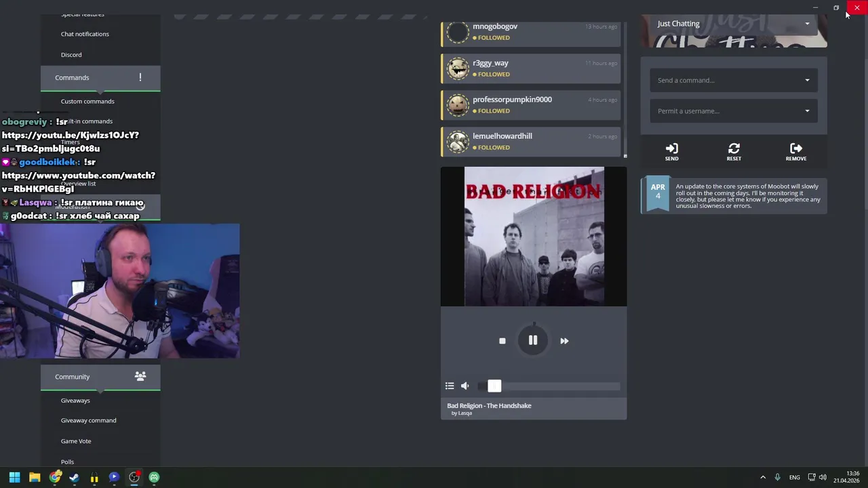Open the Giveaway command page

point(88,420)
